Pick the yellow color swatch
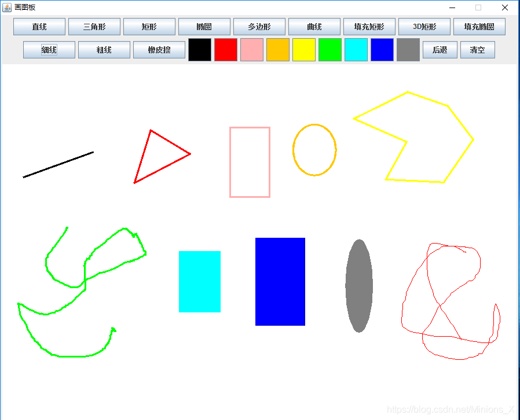Image resolution: width=520 pixels, height=420 pixels. pos(304,50)
